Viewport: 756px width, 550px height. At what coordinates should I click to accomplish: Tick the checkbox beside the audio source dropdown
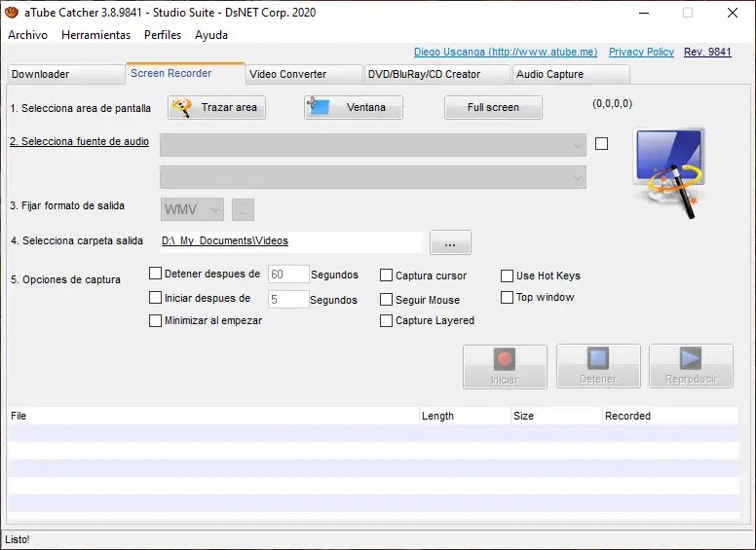click(601, 143)
